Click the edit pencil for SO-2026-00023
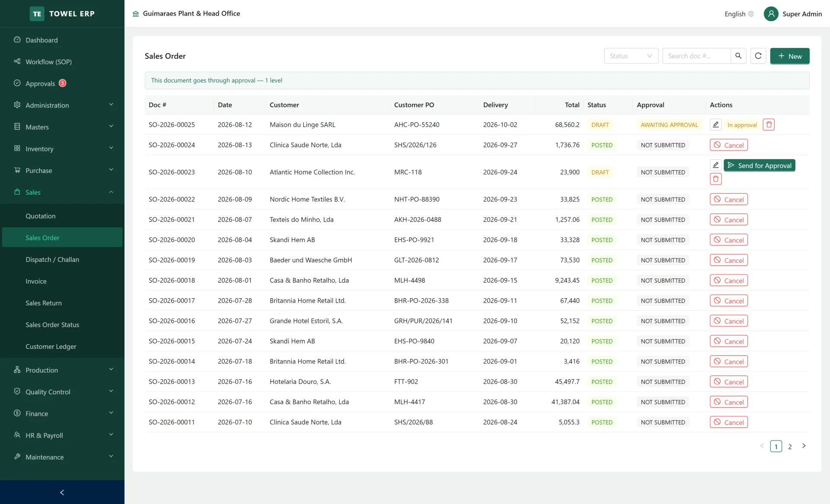 716,165
